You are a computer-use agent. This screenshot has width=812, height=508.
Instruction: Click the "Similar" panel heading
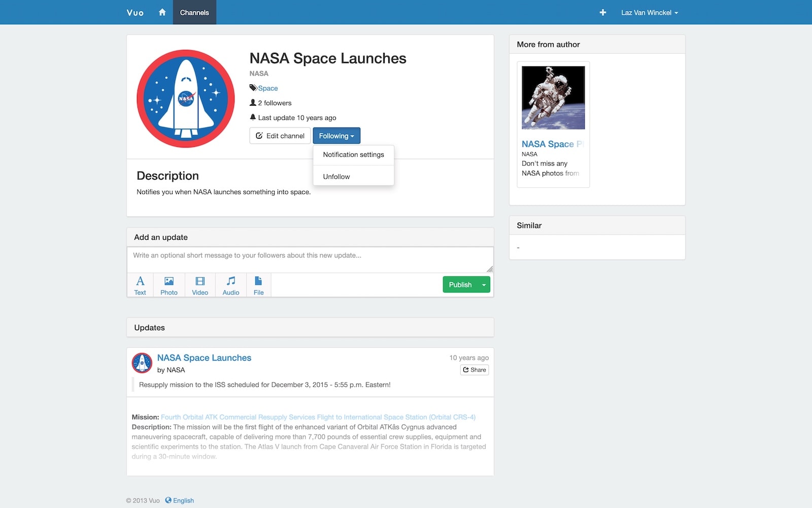[529, 225]
